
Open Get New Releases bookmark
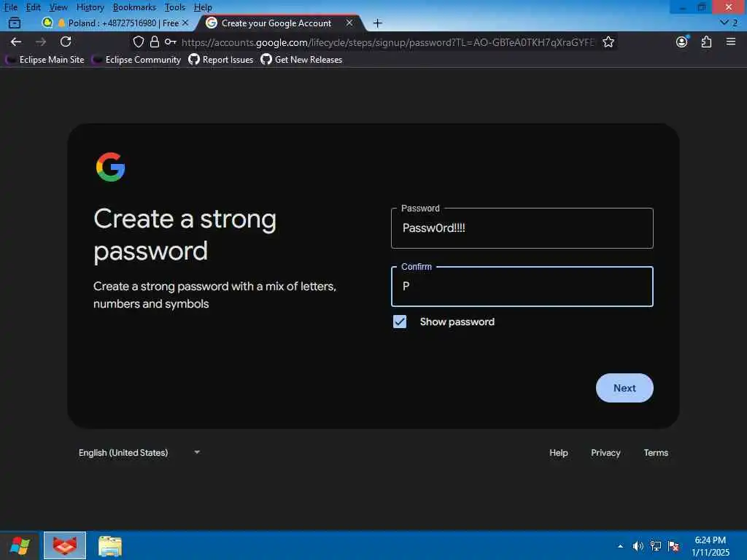[x=301, y=60]
